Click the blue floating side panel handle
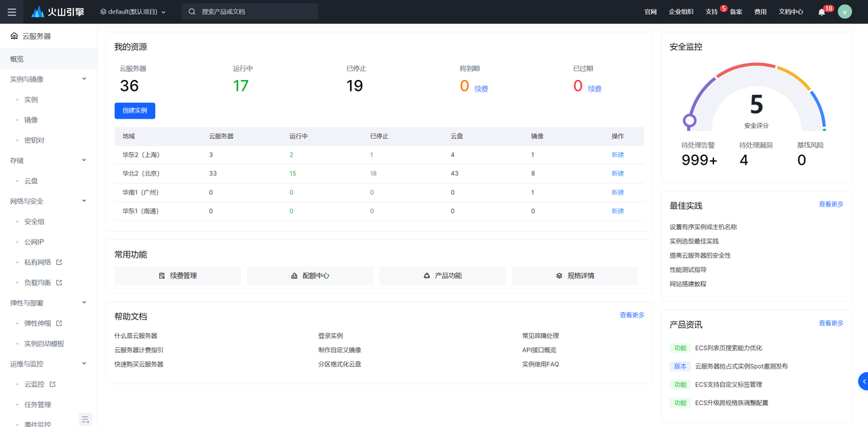The height and width of the screenshot is (427, 868). click(863, 381)
